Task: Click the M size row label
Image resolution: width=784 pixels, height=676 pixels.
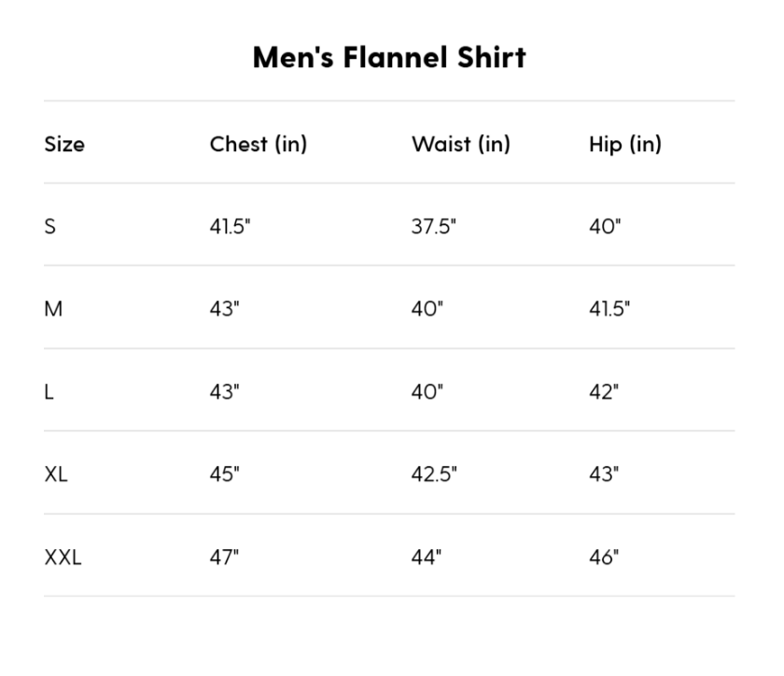Action: pos(53,309)
